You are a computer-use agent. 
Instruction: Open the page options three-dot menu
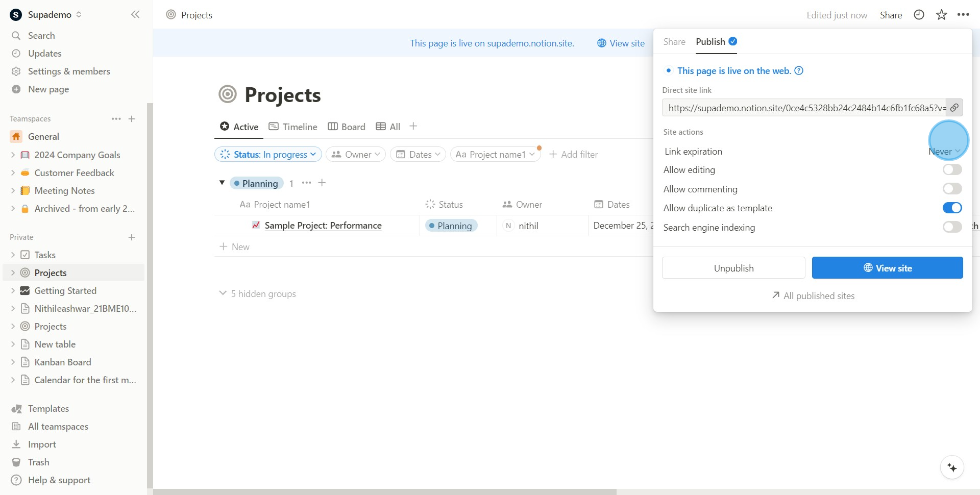(x=963, y=15)
